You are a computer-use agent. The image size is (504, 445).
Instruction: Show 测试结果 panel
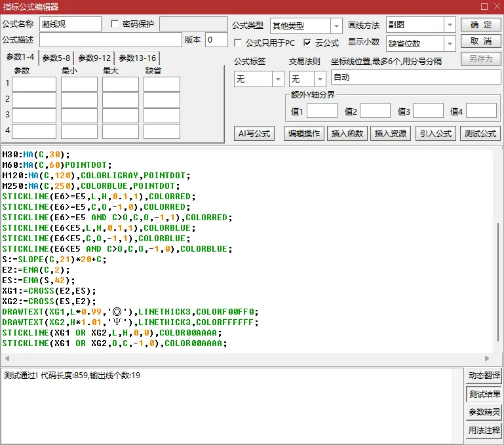point(484,394)
